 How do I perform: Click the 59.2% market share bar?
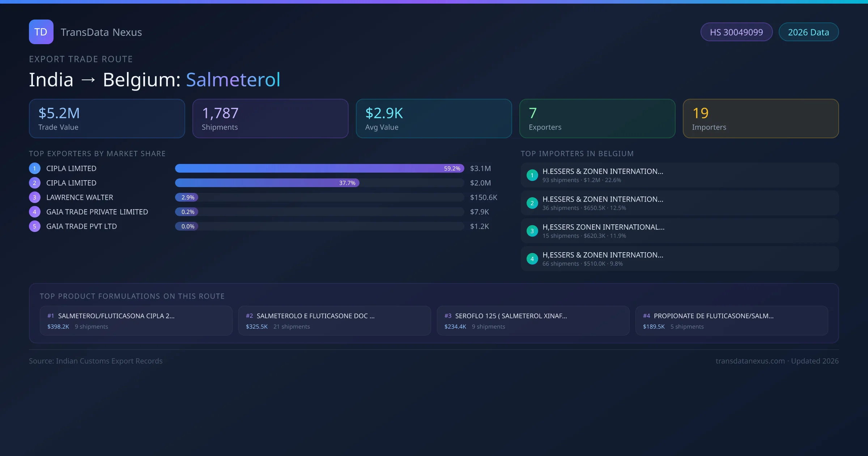319,168
